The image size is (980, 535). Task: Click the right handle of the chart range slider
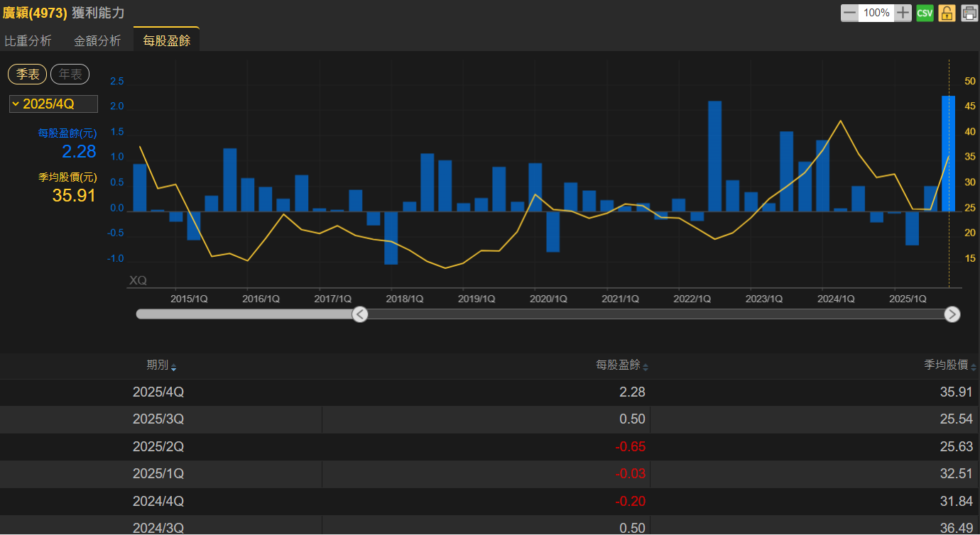952,314
